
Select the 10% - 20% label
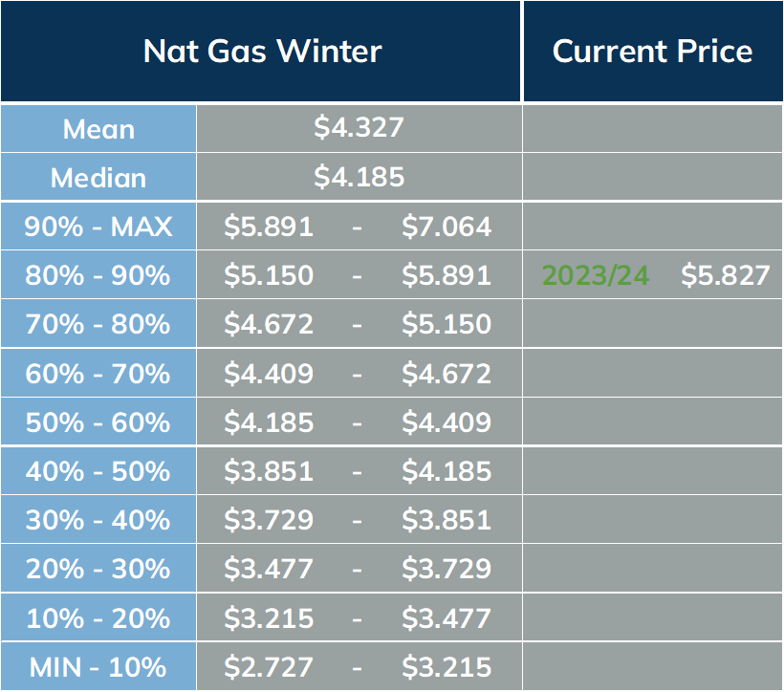point(98,618)
